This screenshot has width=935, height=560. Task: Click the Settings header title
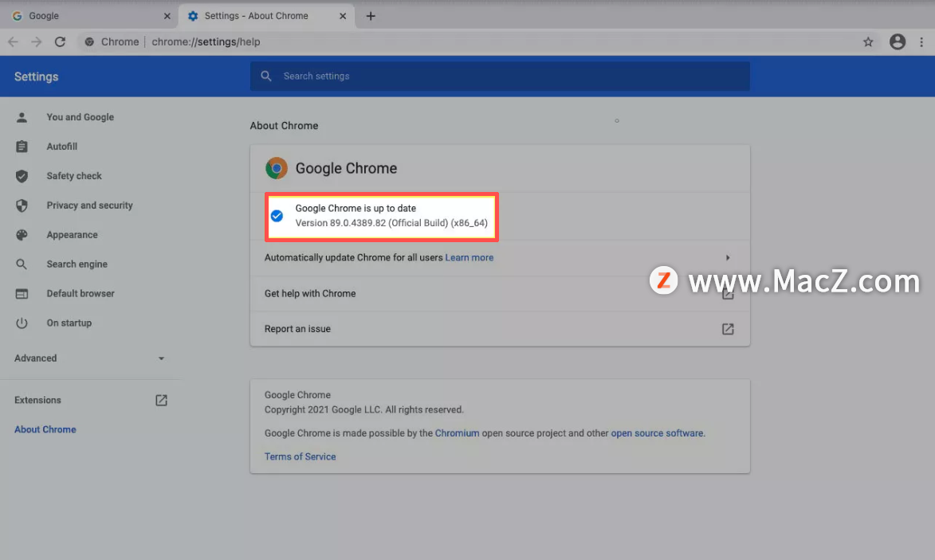[37, 76]
